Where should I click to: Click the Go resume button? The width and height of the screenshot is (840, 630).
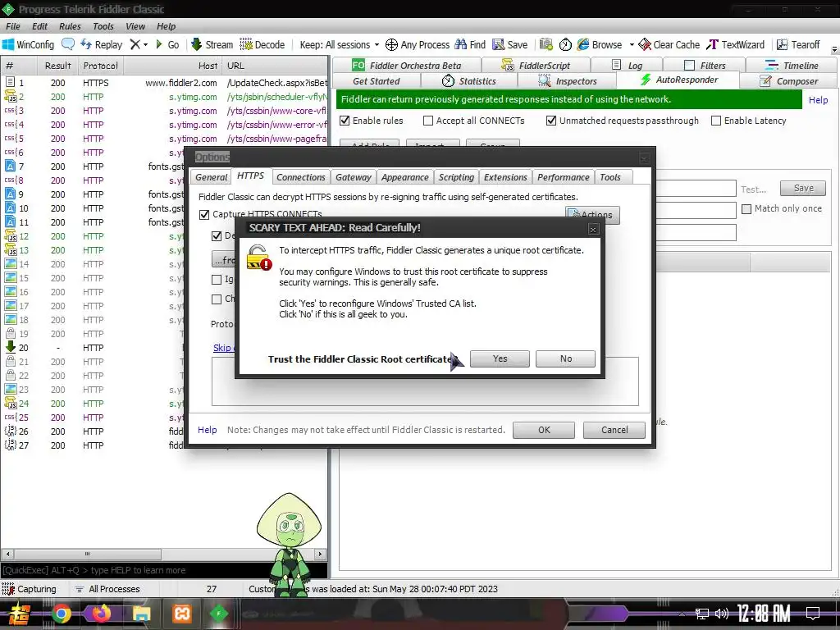click(167, 44)
